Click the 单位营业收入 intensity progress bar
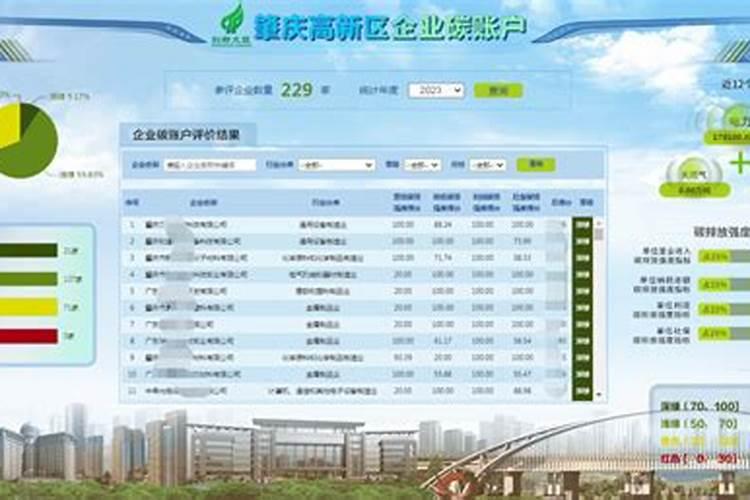 point(724,256)
